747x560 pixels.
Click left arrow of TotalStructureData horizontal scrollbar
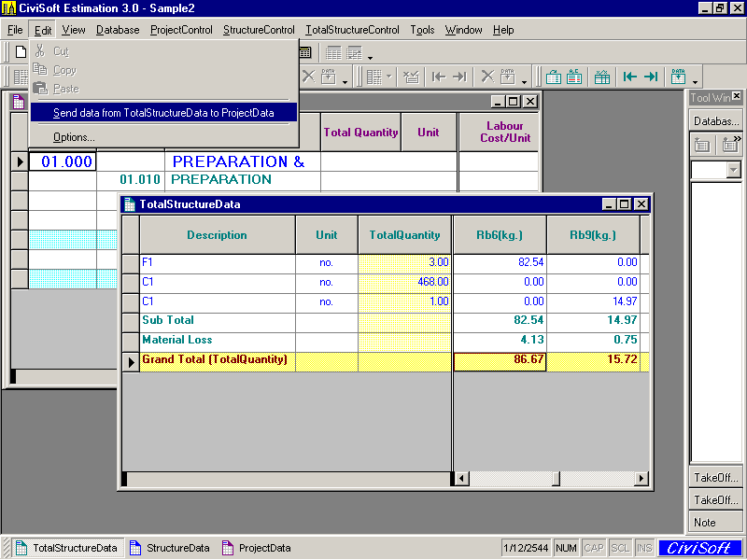click(x=461, y=478)
